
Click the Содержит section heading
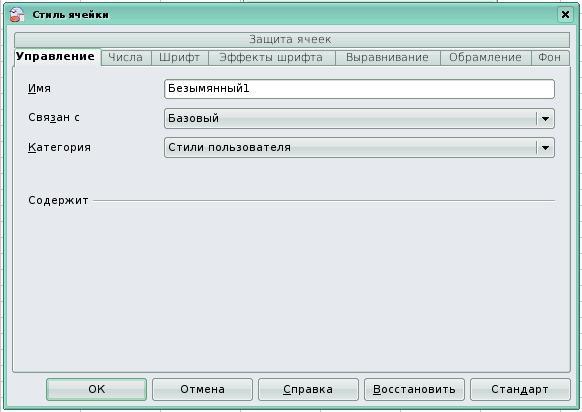[x=58, y=200]
